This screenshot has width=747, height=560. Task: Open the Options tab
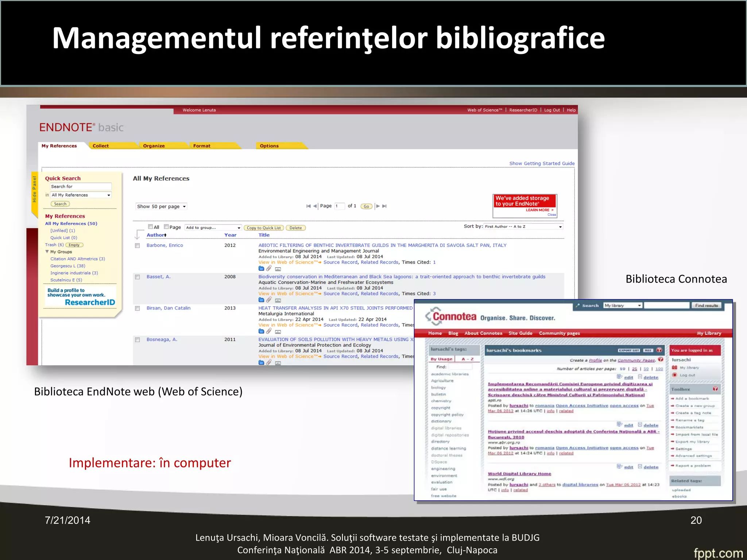pos(269,146)
